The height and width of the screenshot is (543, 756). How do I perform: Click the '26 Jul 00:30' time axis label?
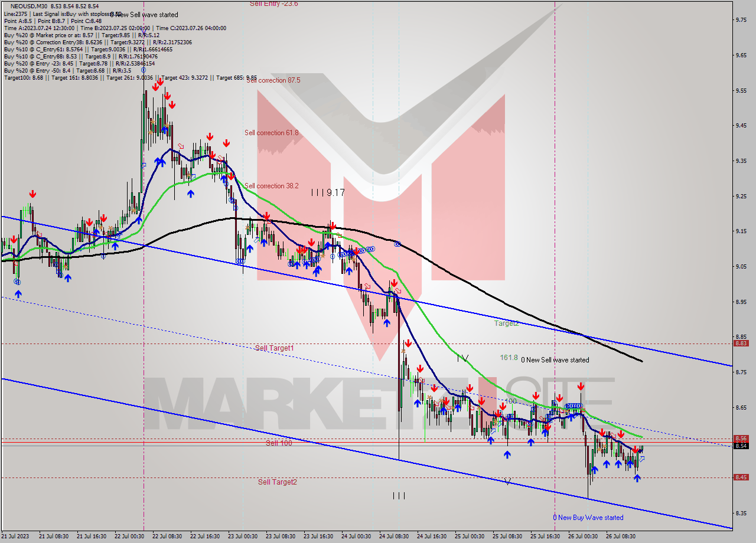pos(583,537)
